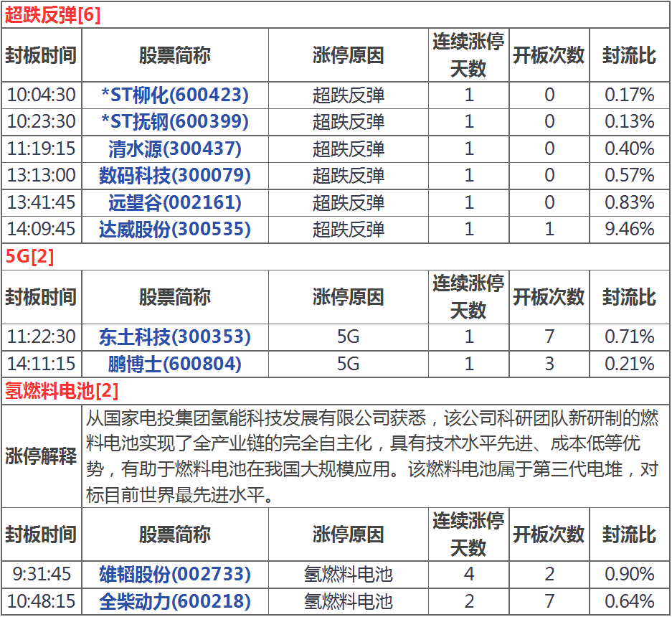Click 连续涨停天数 header in the 超跌反弹 table
Viewport: 672px width, 617px height.
(468, 55)
